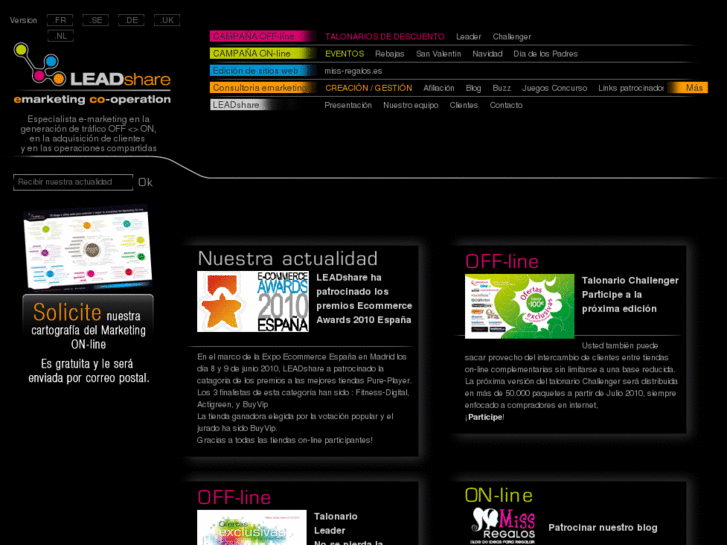This screenshot has width=727, height=545.
Task: Open Talonario Challenger Participe headline
Action: click(630, 295)
